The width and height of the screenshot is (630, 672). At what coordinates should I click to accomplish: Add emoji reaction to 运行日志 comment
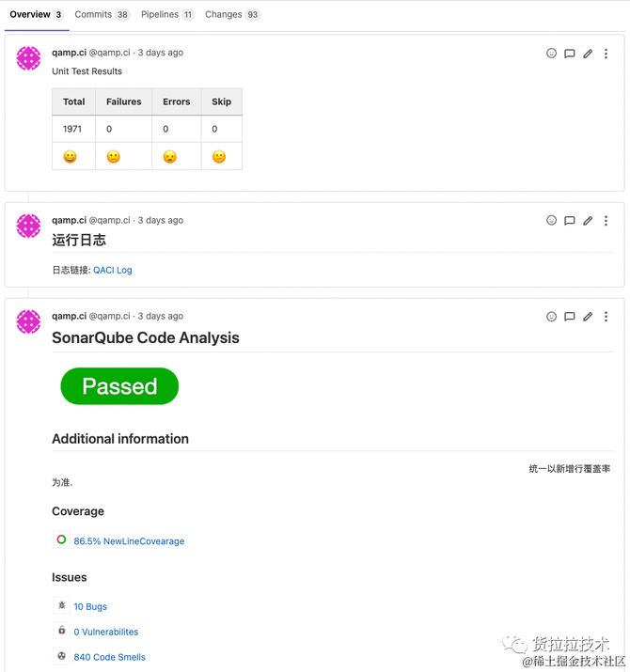551,220
